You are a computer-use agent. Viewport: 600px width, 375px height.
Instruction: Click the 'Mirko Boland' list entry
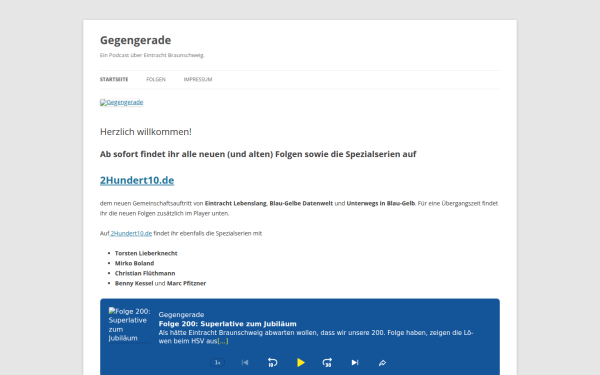point(134,263)
